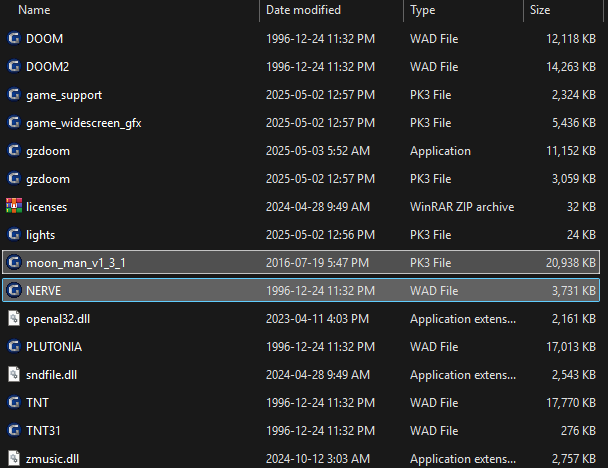Click the game_widescreen_gfx file icon
608x468 pixels.
point(14,123)
